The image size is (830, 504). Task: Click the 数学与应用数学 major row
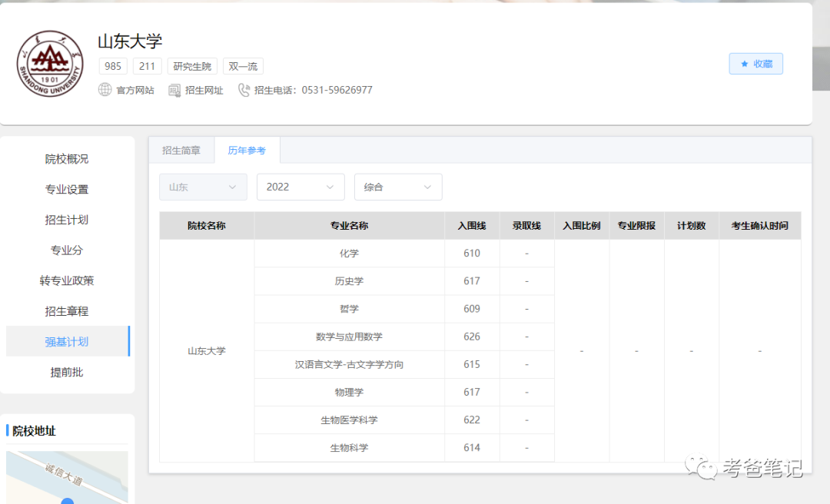350,337
